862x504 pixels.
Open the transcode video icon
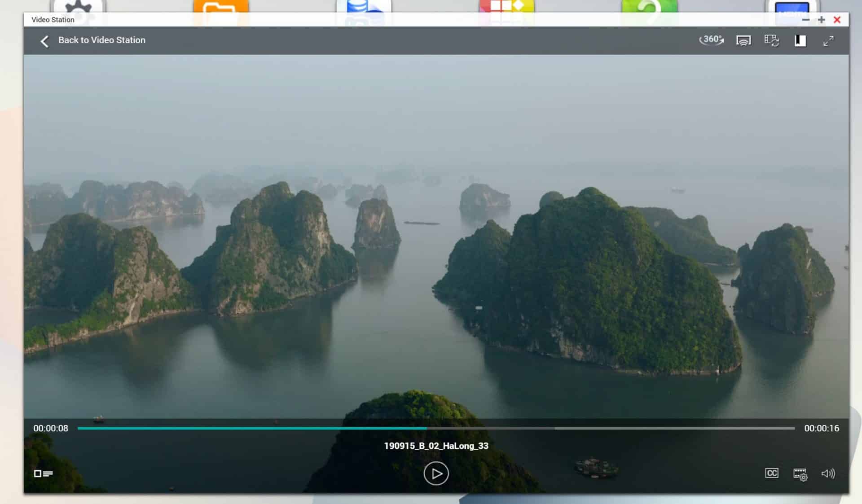pos(772,41)
